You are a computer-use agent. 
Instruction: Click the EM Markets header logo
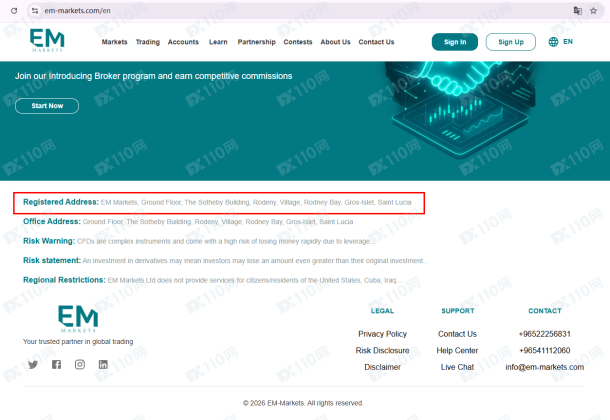tap(47, 40)
